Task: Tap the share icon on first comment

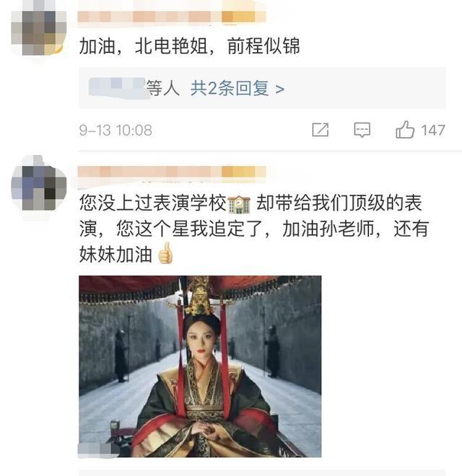Action: [x=321, y=130]
